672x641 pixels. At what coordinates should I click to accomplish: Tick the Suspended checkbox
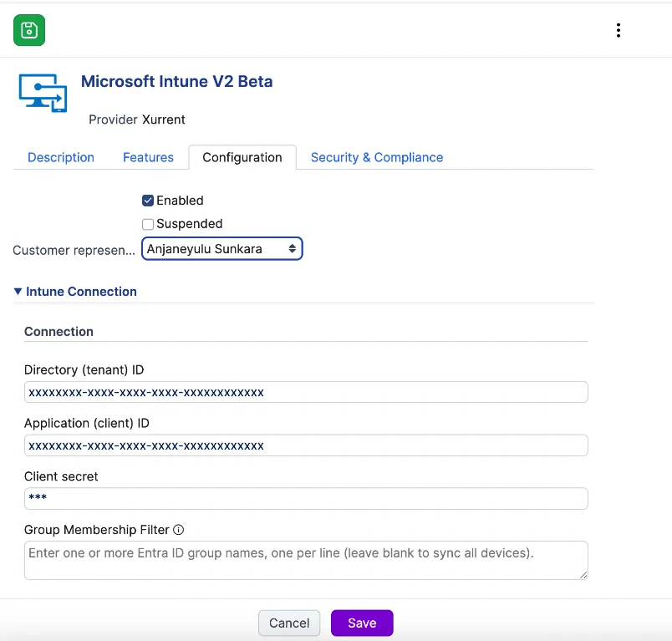[148, 224]
